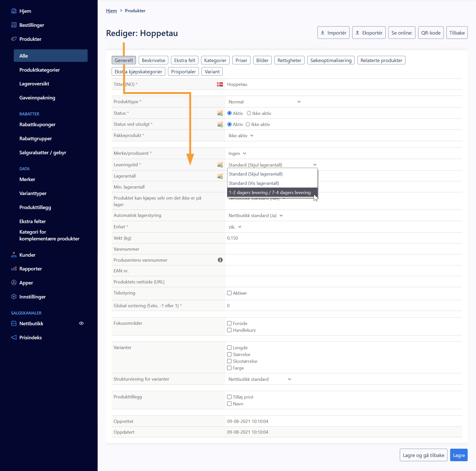Choose Standard (Vis lagerantall) option
The image size is (476, 471).
pos(272,183)
